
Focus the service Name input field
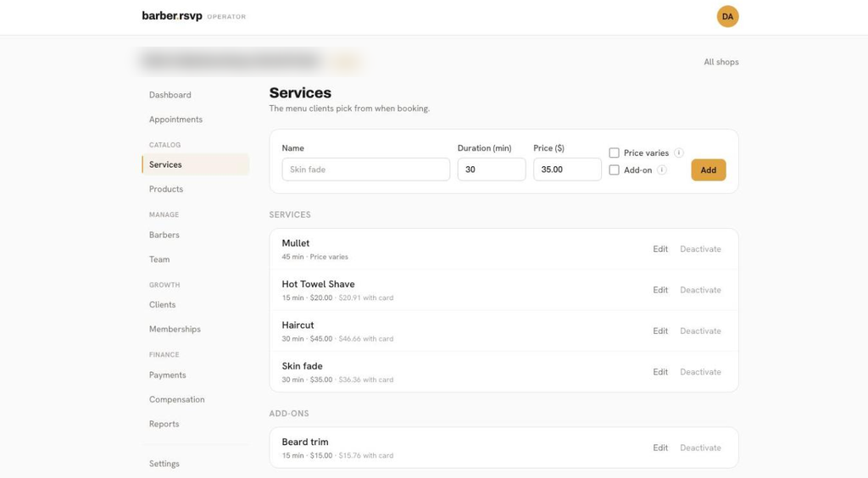coord(366,170)
